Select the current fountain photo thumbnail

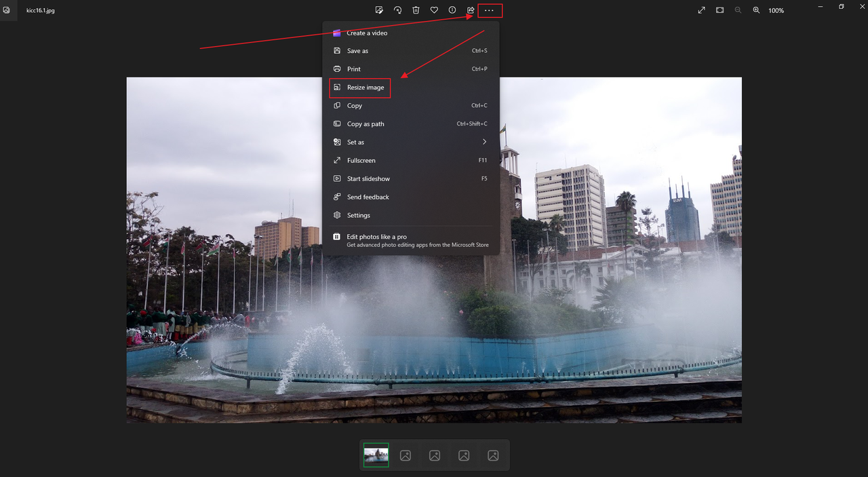376,455
